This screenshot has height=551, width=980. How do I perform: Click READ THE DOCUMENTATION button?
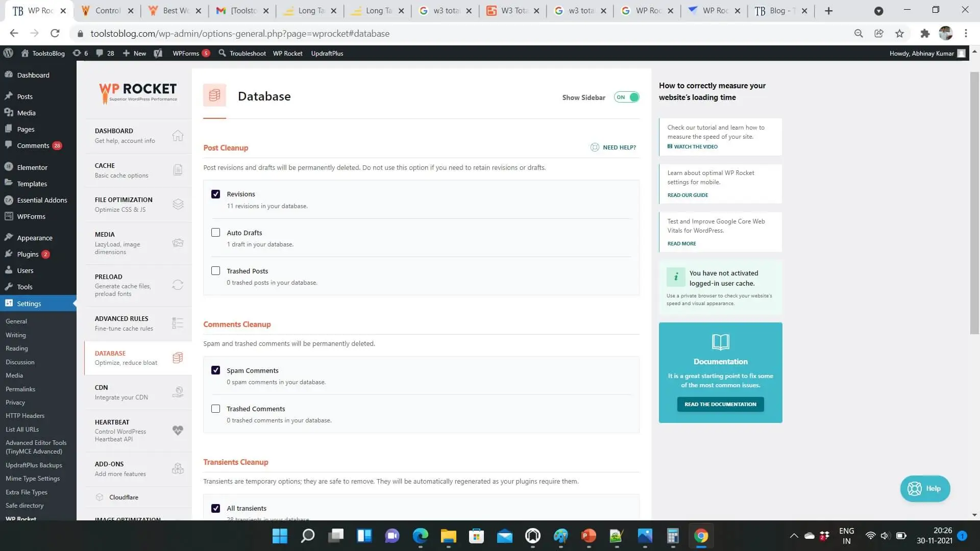coord(720,404)
